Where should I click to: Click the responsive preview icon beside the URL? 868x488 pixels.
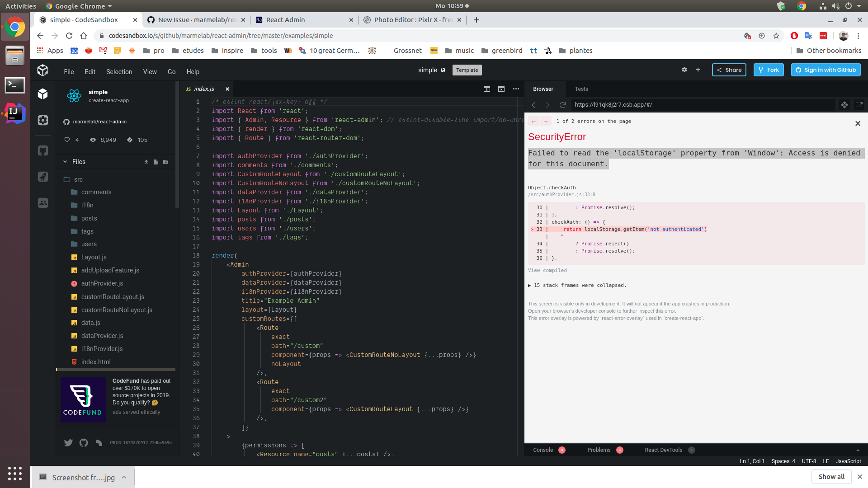pyautogui.click(x=844, y=105)
